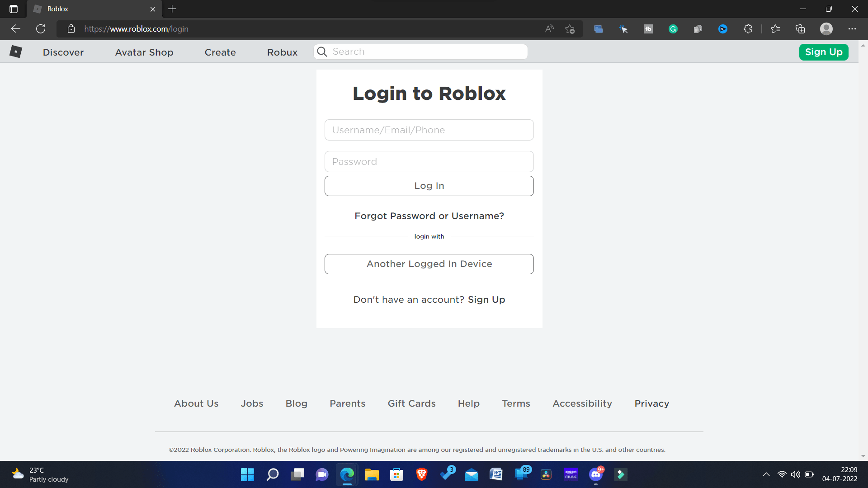Launch DaVinci Resolve from the taskbar
The height and width of the screenshot is (488, 868).
pos(546,474)
